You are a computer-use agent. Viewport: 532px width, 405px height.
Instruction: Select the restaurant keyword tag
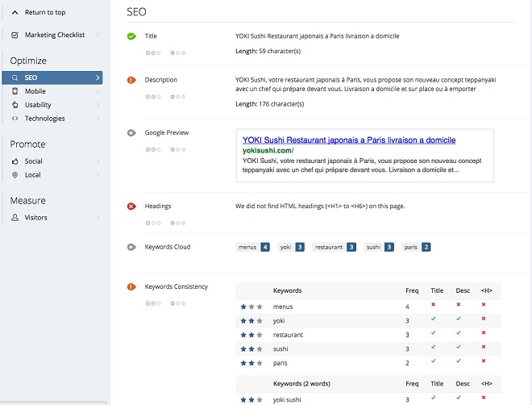point(334,247)
